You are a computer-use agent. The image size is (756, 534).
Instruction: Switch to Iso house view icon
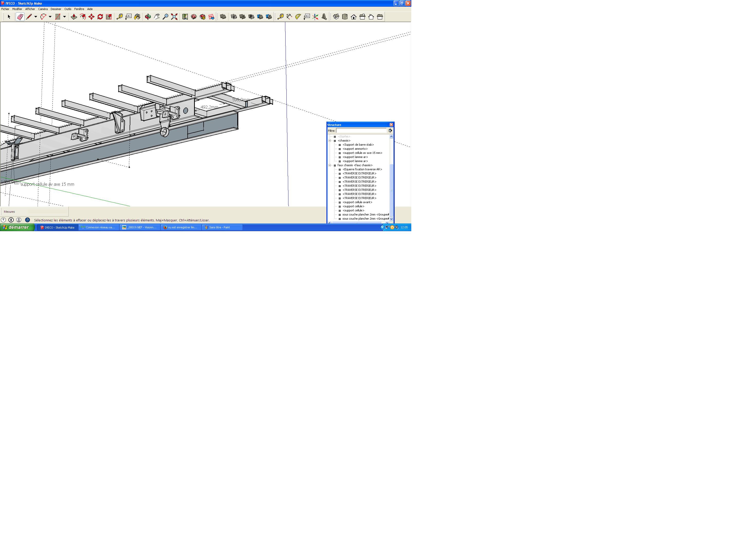pos(336,17)
